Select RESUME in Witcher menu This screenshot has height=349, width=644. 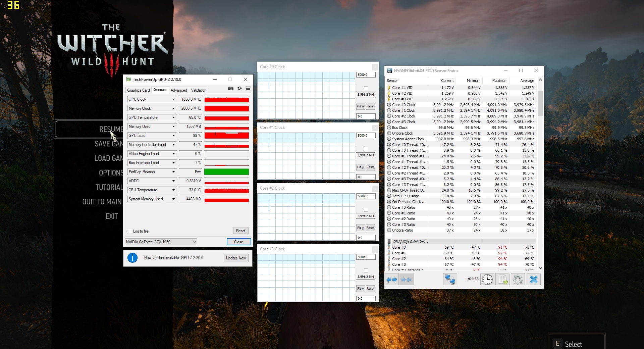click(111, 129)
